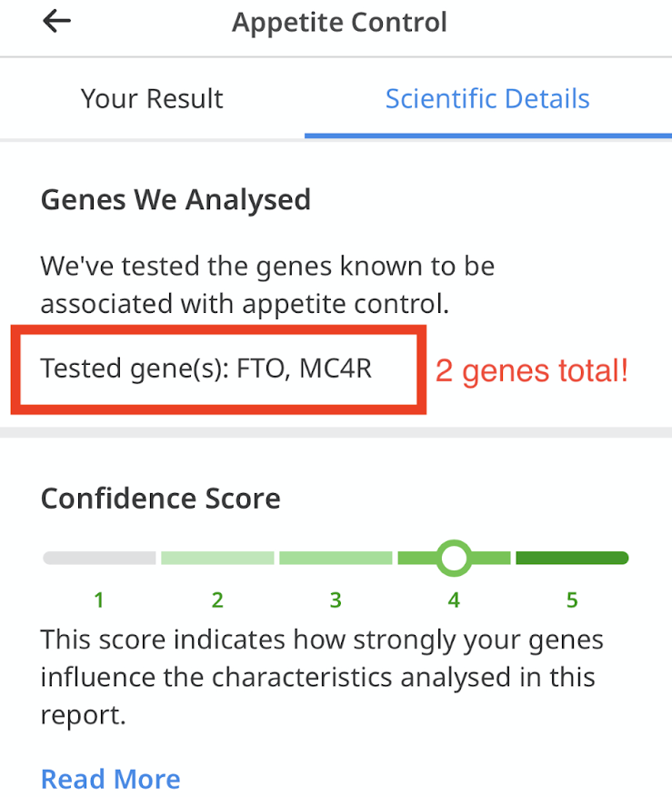
Task: Click the Tested gene(s): FTO, MC4R text
Action: [x=206, y=368]
